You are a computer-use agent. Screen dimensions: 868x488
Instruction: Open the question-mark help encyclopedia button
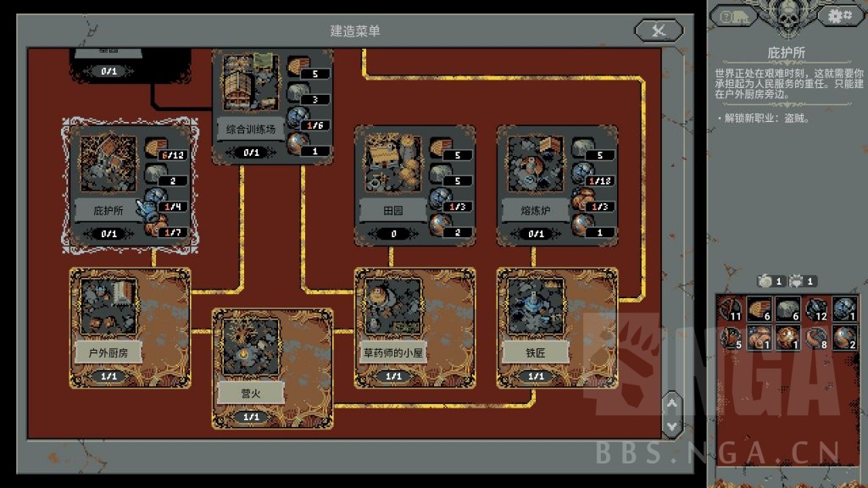pyautogui.click(x=733, y=17)
